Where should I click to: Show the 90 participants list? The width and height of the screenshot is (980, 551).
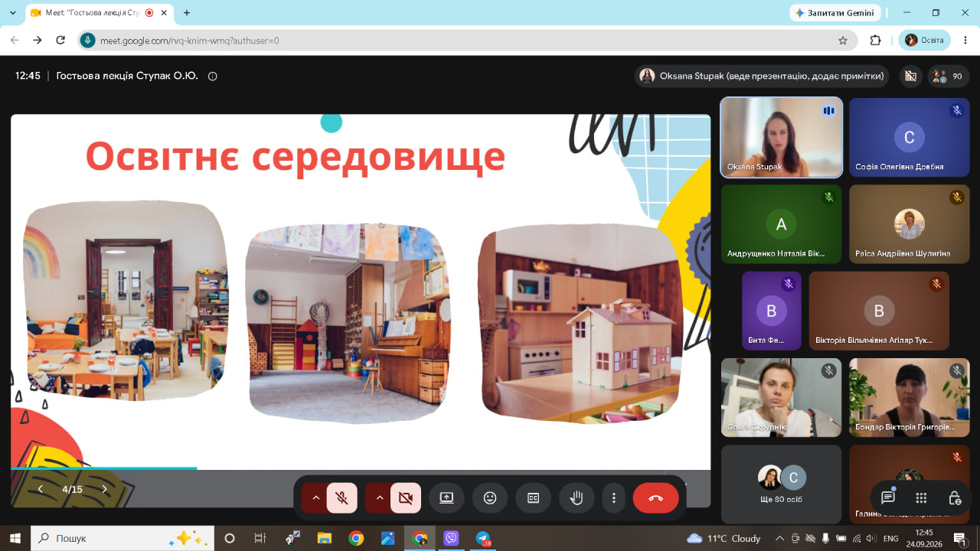click(949, 76)
